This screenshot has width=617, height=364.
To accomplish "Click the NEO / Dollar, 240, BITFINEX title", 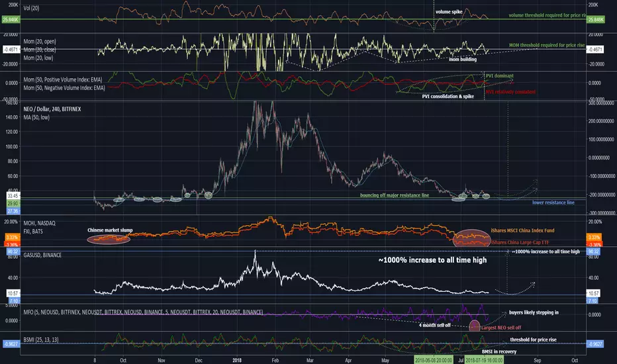I will 52,109.
